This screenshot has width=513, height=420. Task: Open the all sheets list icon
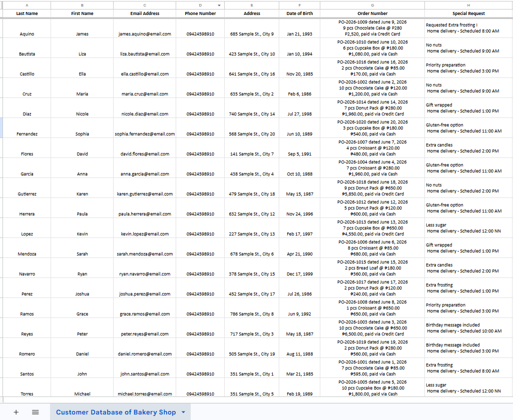pos(36,412)
